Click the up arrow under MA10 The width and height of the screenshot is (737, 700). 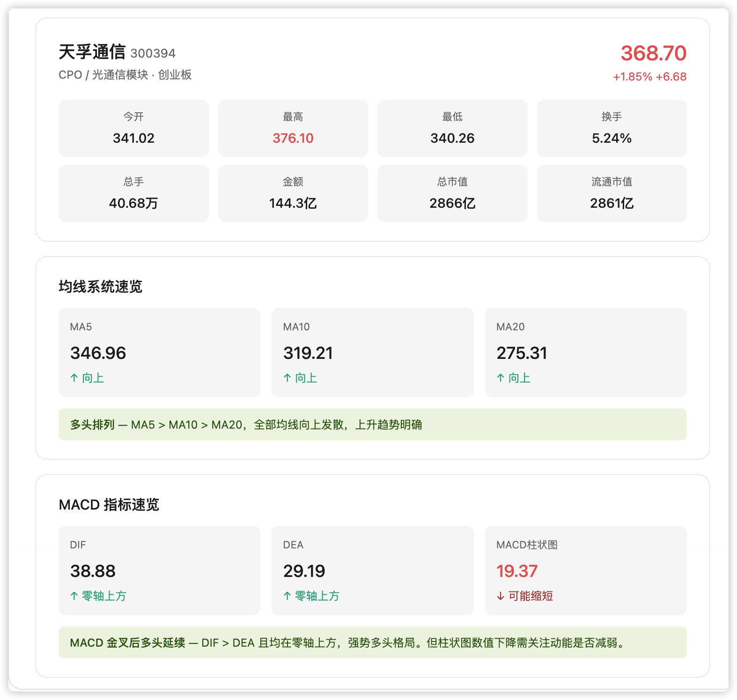[x=287, y=378]
